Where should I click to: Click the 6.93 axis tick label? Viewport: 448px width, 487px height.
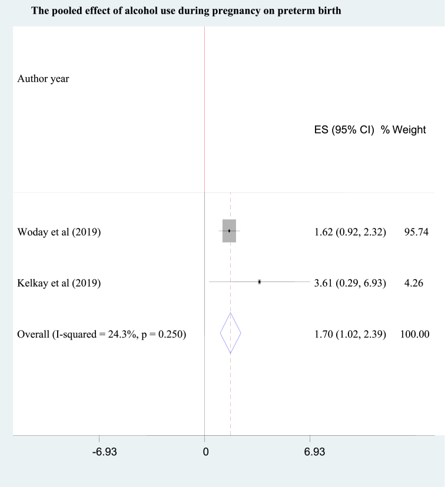[x=314, y=452]
